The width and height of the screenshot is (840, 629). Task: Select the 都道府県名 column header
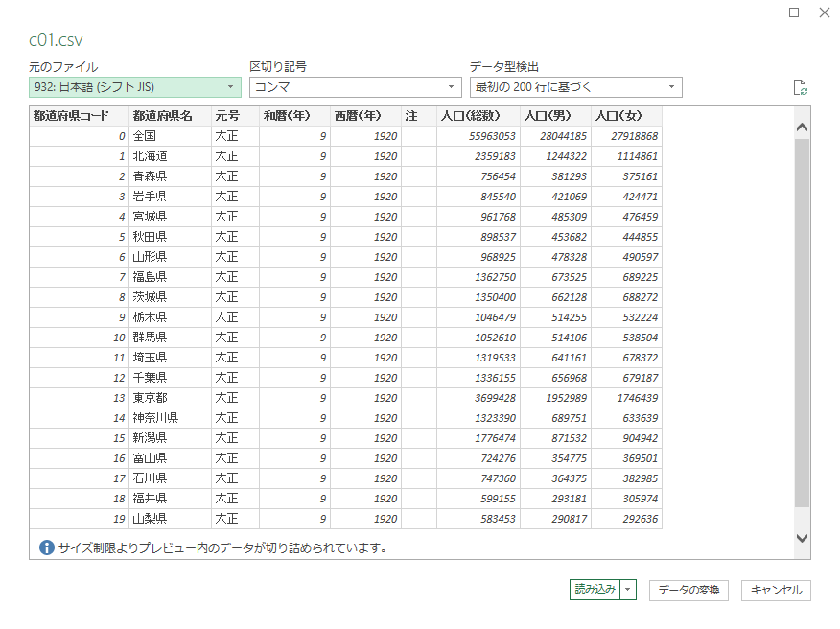(170, 116)
